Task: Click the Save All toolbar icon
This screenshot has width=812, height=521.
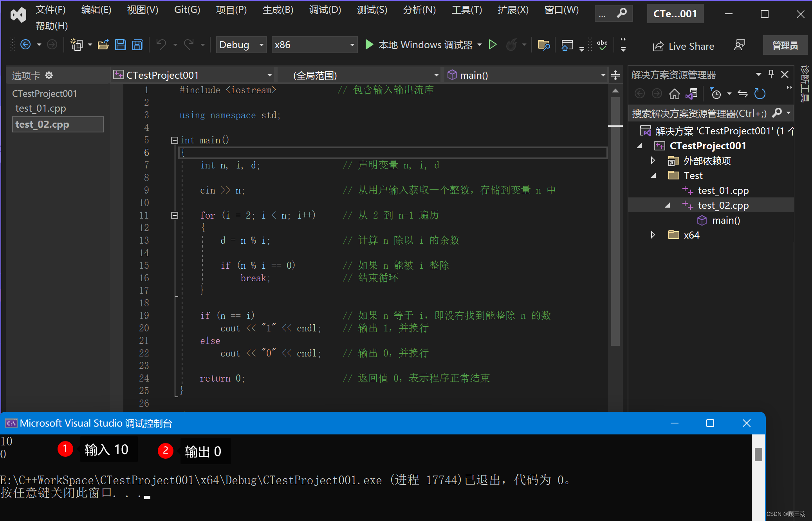Action: (x=138, y=45)
